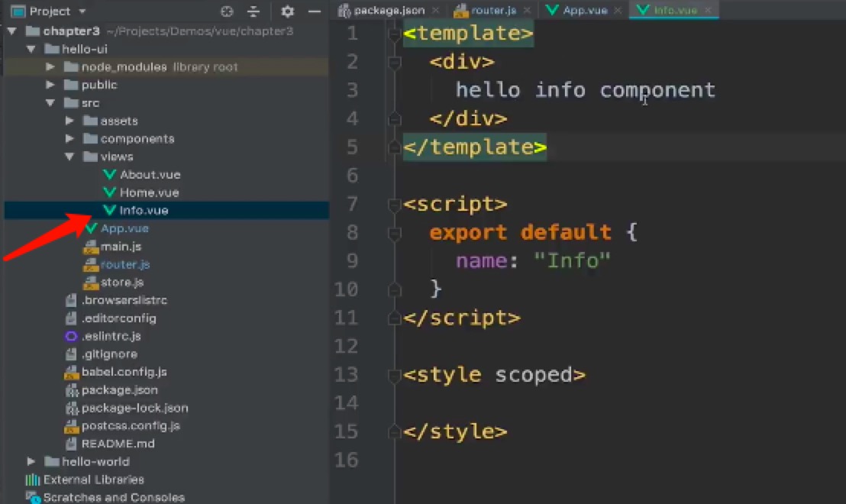
Task: Click line number 12 in the gutter
Action: point(346,347)
